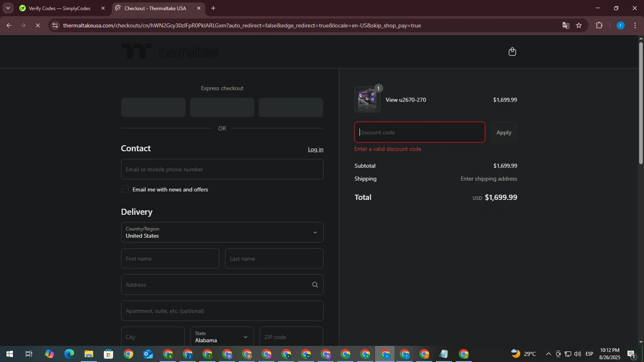Screen dimensions: 644x362
Task: Open network settings tray icon
Action: point(568,354)
